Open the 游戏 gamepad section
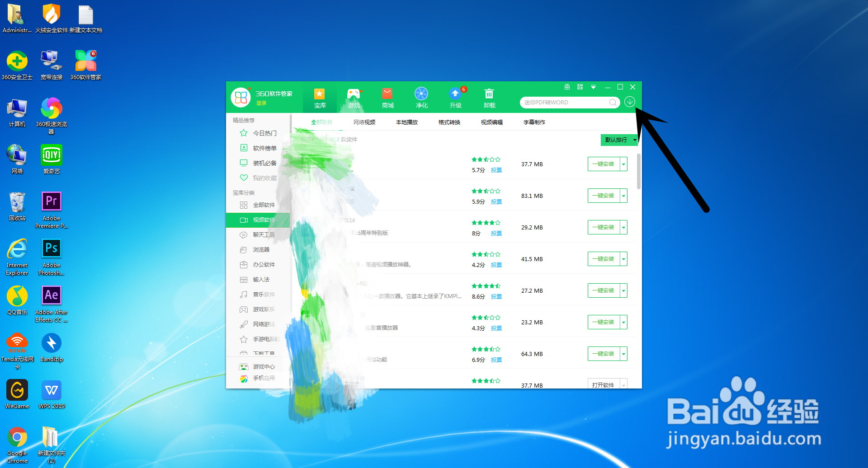This screenshot has height=468, width=868. [354, 98]
